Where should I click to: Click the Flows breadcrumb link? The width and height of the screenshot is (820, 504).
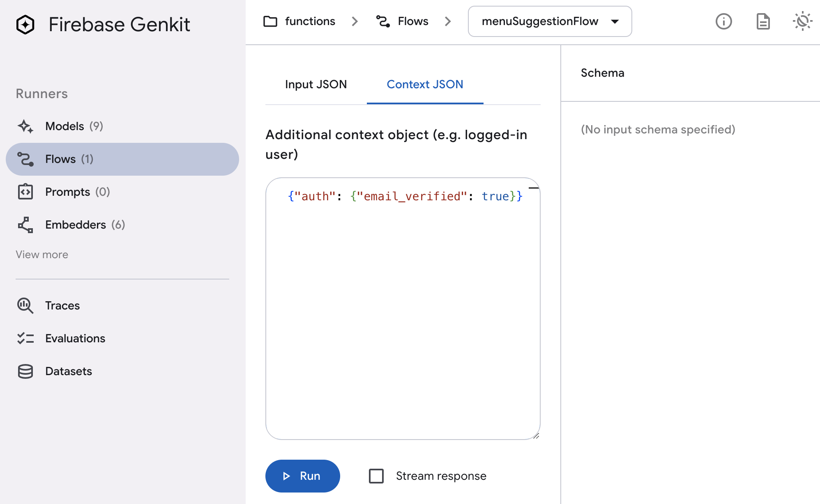(403, 21)
